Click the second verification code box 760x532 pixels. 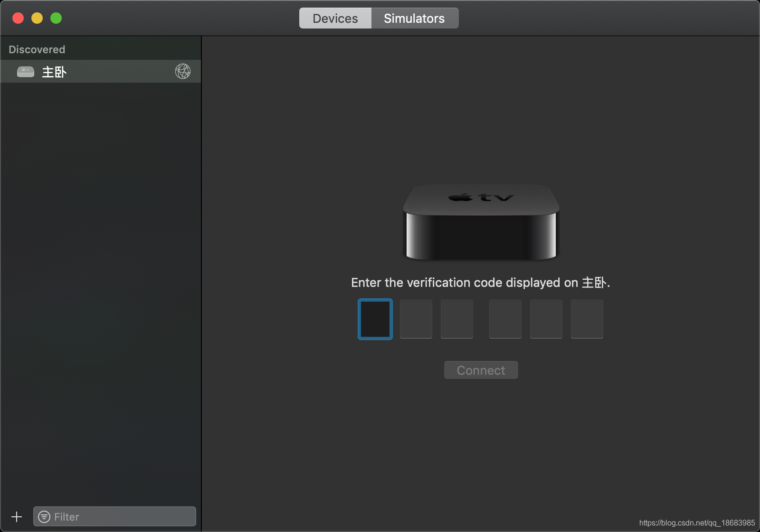click(x=416, y=319)
